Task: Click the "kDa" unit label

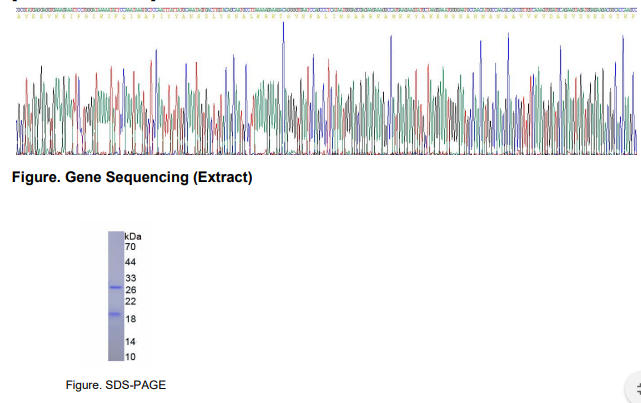Action: [x=133, y=237]
